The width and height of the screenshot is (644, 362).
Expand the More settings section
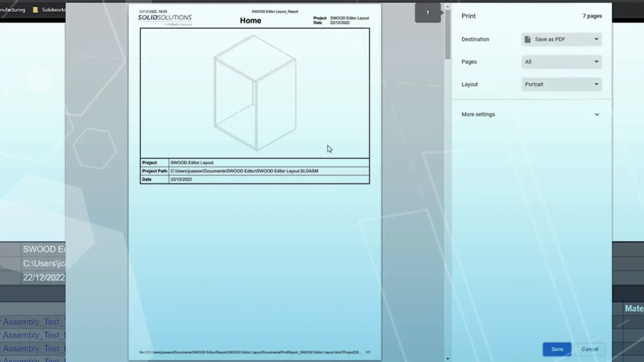pyautogui.click(x=530, y=114)
